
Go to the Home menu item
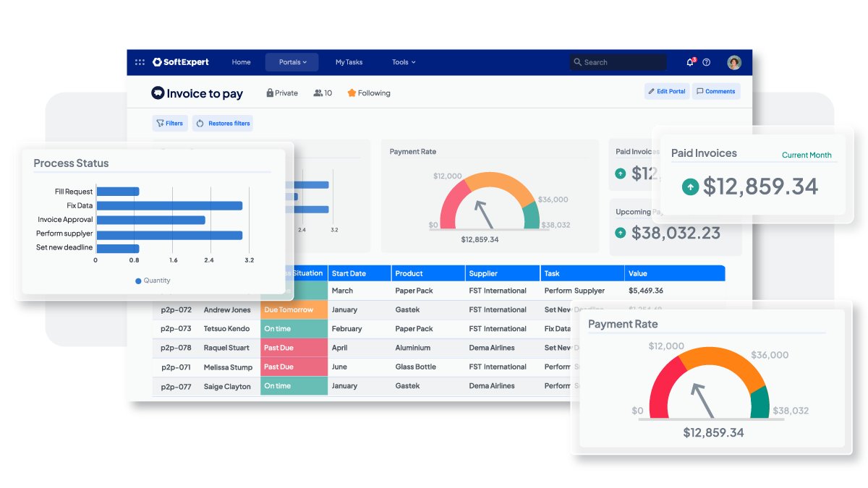coord(241,62)
